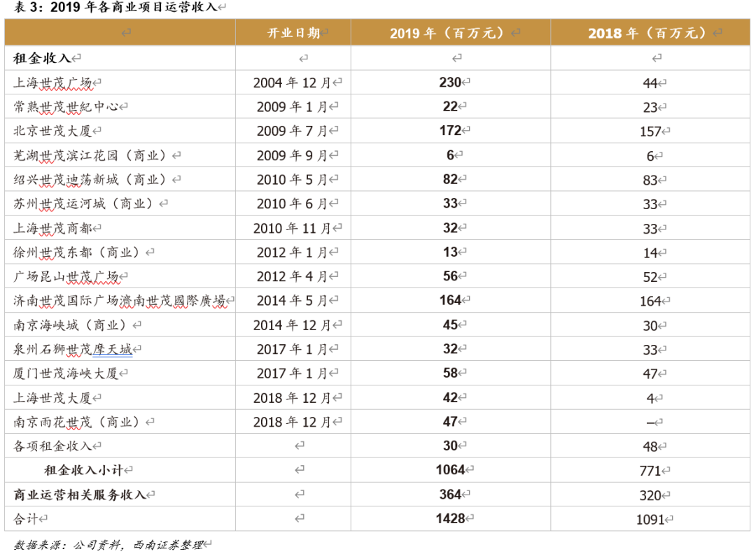756x554 pixels.
Task: Select the 2019 value '172'
Action: click(x=450, y=131)
